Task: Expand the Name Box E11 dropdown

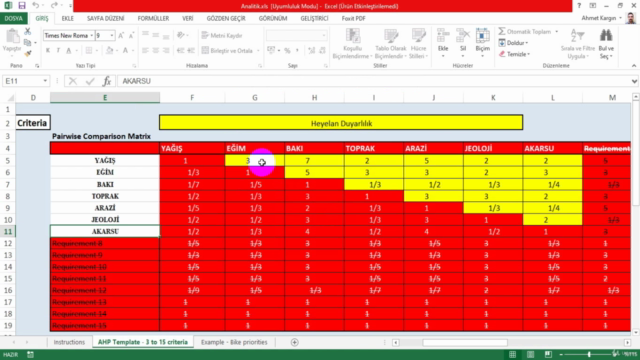Action: (45, 81)
